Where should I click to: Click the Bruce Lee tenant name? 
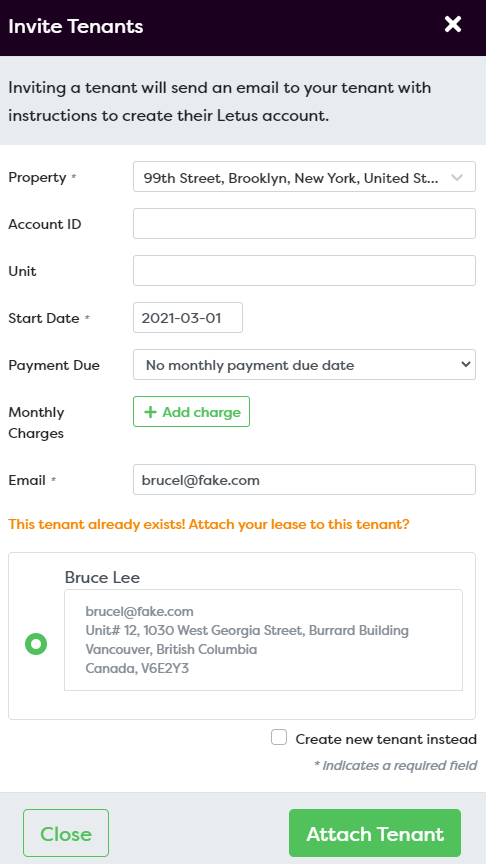(x=102, y=577)
